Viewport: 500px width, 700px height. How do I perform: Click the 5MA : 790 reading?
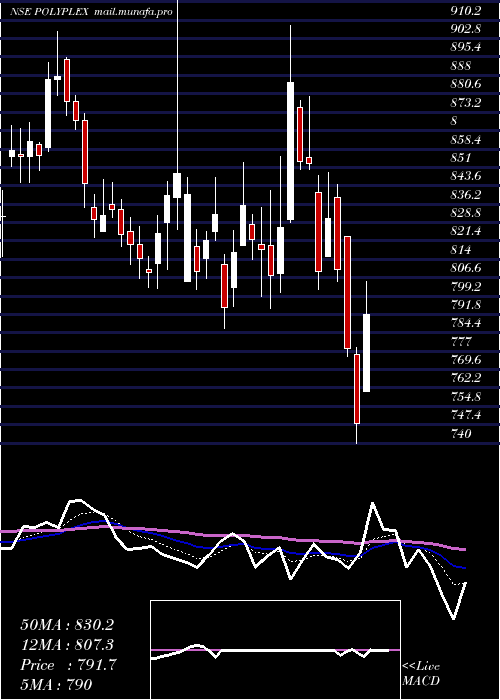point(56,685)
